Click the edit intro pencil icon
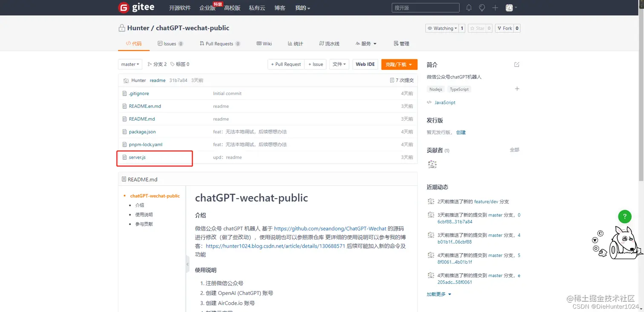 pyautogui.click(x=517, y=64)
